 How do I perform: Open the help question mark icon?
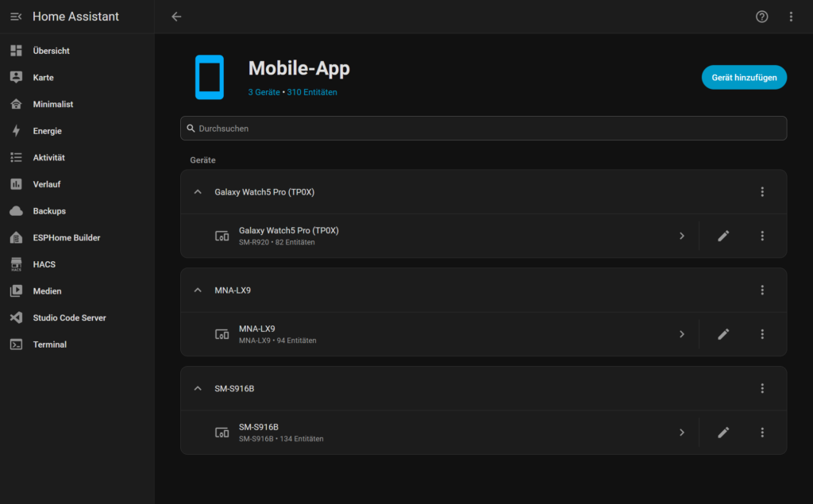(761, 17)
